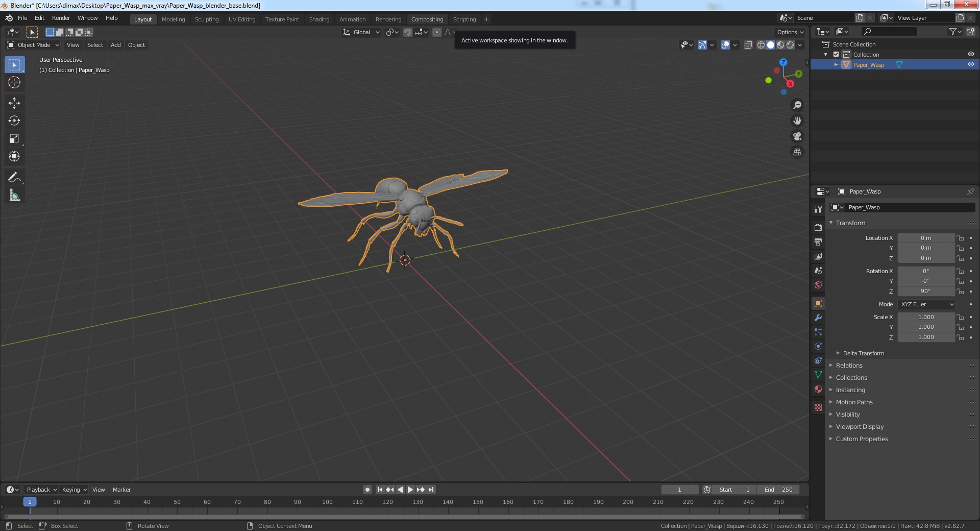Select the Measure ruler tool

(14, 195)
